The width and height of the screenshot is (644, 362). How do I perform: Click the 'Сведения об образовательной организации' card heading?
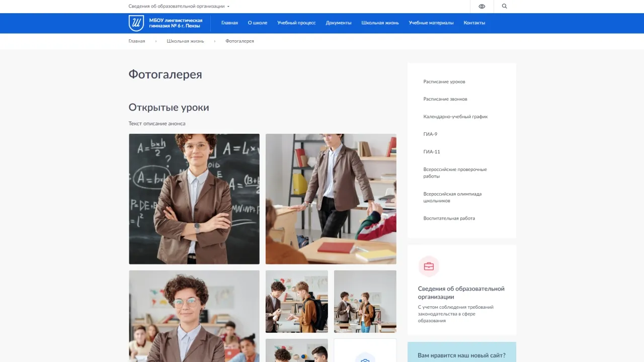pos(461,293)
